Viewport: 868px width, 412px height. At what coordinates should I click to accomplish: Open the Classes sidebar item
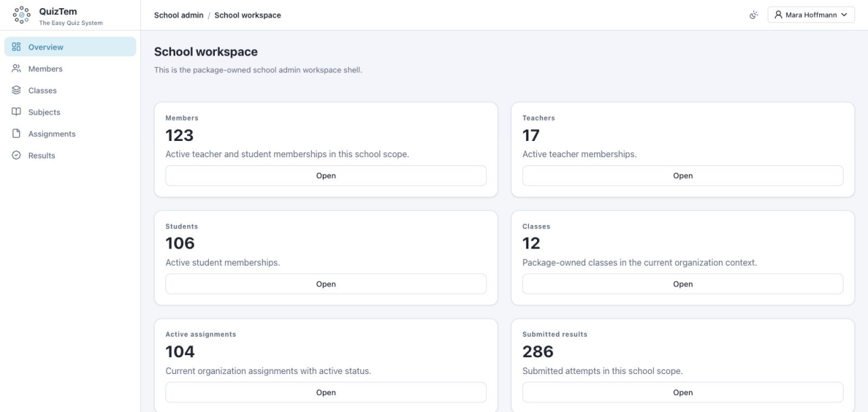click(71, 90)
